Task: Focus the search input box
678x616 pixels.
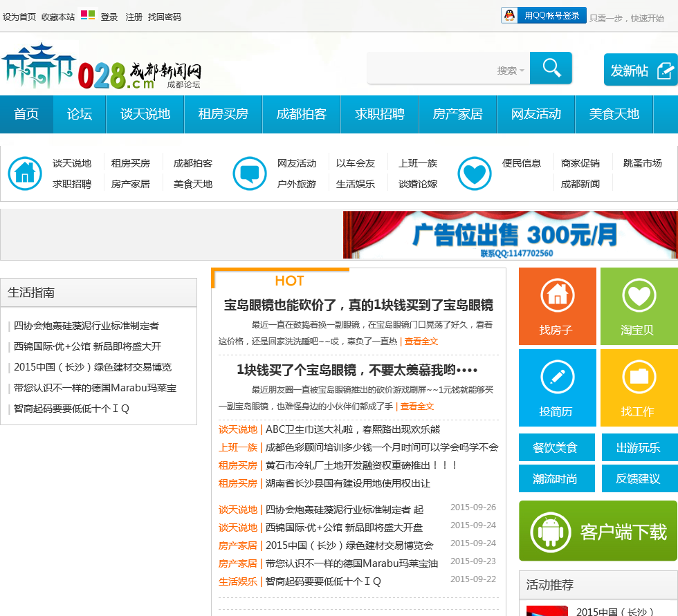Action: point(431,68)
